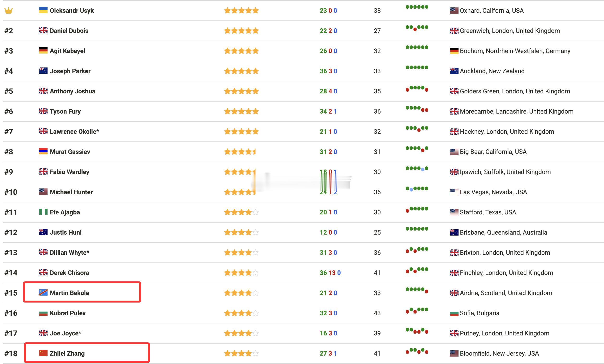Click residence Big Bear, California, USA
Screen dimensions: 604x364
[x=493, y=152]
